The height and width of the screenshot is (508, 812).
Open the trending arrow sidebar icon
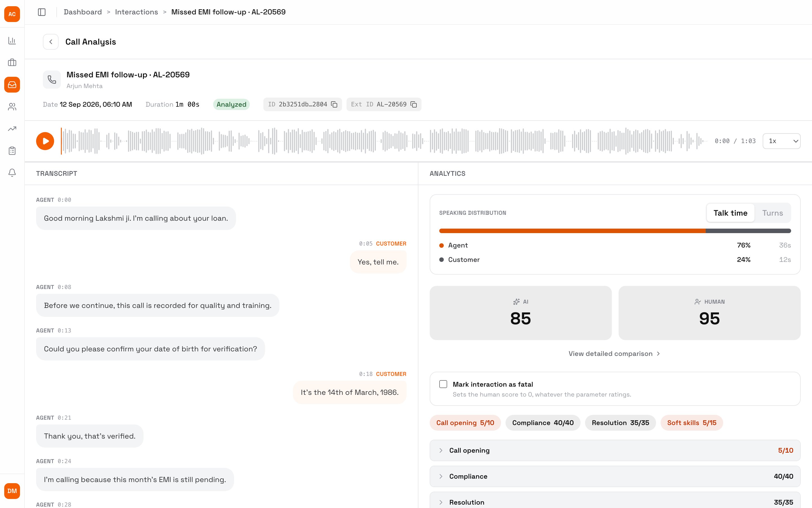pos(12,129)
